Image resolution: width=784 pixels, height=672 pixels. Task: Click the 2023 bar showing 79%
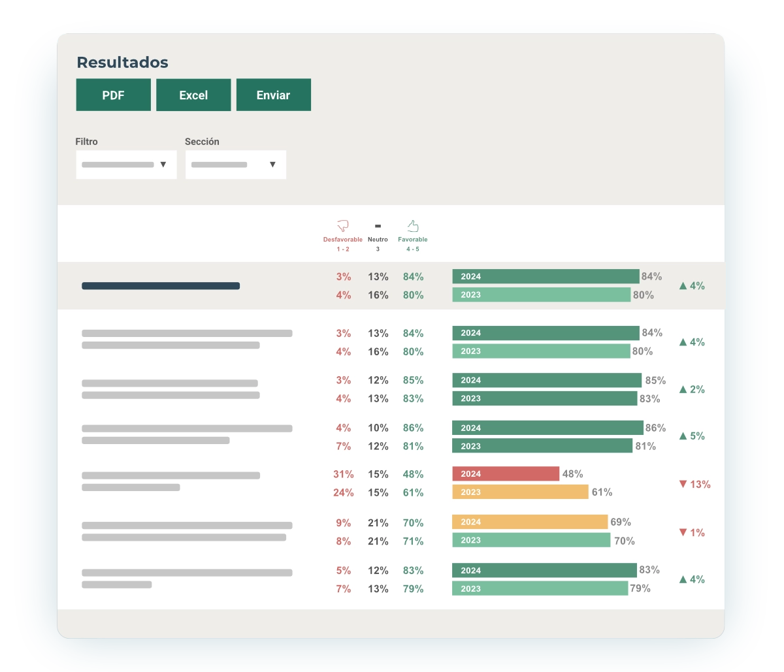tap(540, 588)
